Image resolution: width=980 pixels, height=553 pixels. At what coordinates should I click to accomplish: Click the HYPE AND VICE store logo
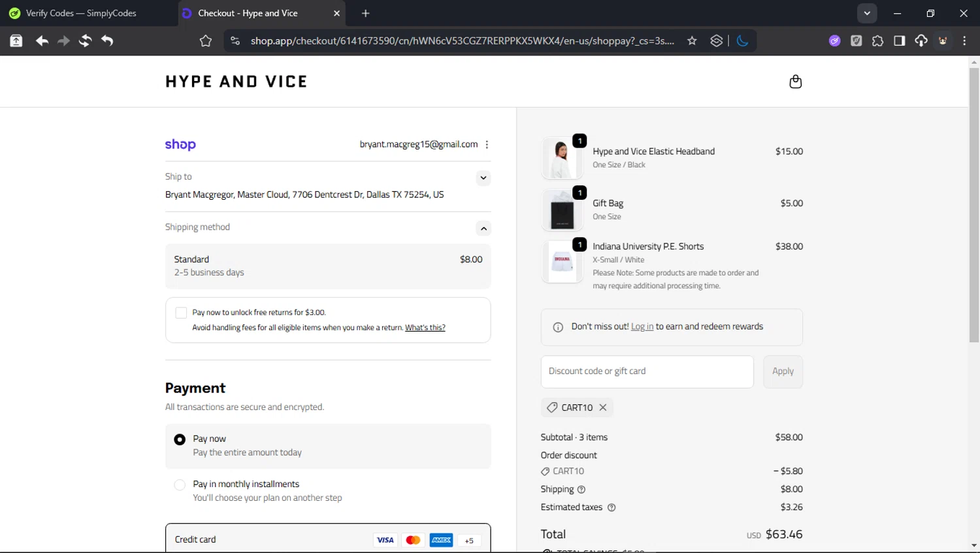click(237, 82)
